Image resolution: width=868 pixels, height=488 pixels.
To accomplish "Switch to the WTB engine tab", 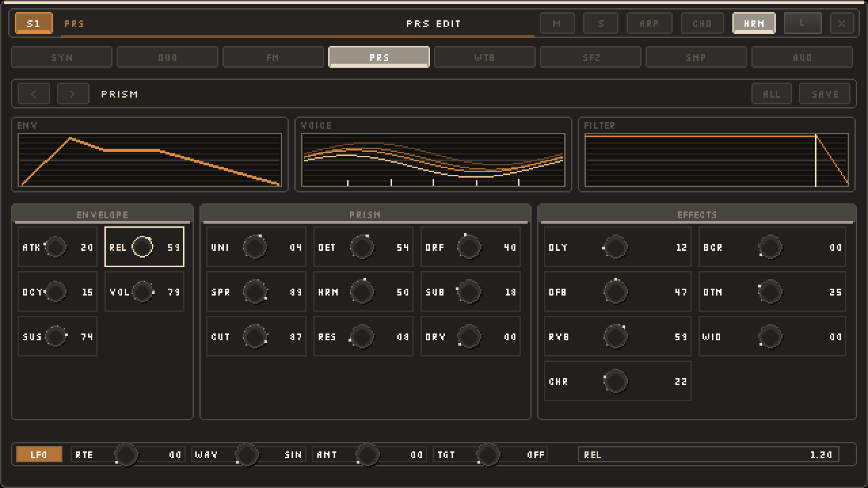I will (485, 57).
